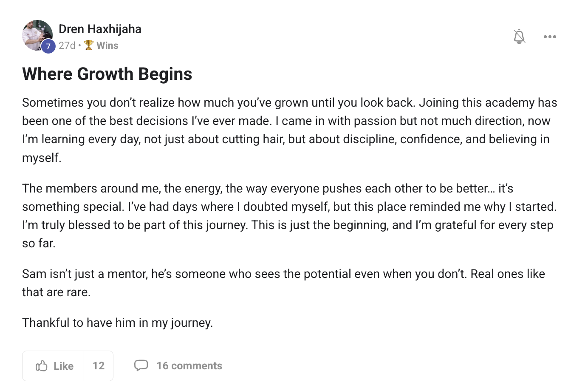
Task: Click the paragraph starting The members around me
Action: pos(290,215)
